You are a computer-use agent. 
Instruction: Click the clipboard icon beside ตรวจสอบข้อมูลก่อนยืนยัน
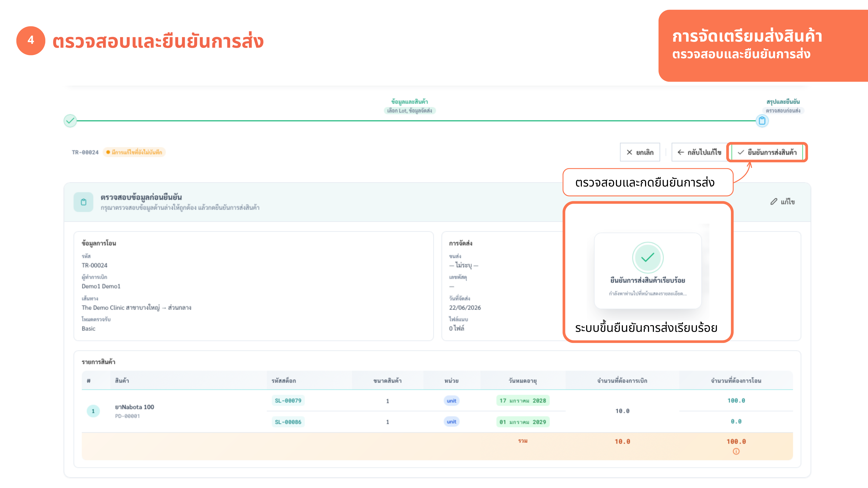coord(84,202)
